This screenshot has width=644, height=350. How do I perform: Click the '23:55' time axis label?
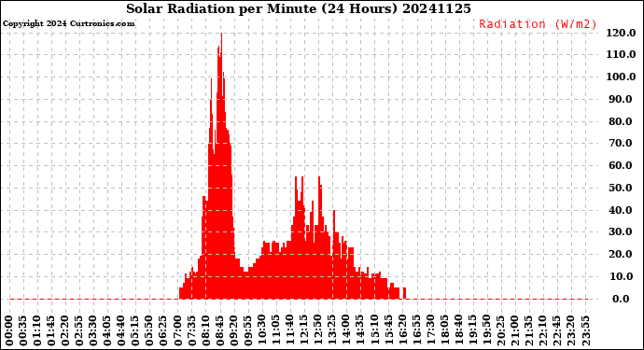586,331
